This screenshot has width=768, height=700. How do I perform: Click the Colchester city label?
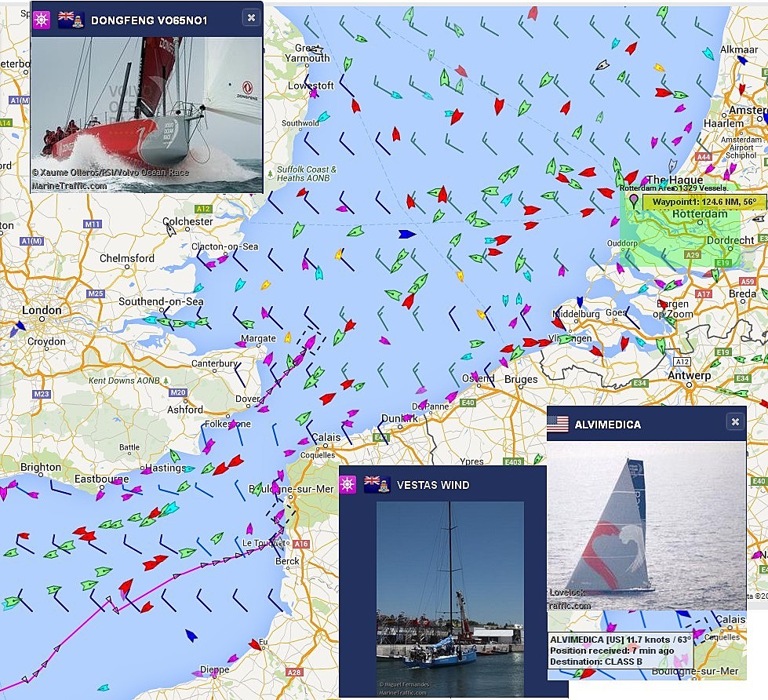pyautogui.click(x=187, y=221)
